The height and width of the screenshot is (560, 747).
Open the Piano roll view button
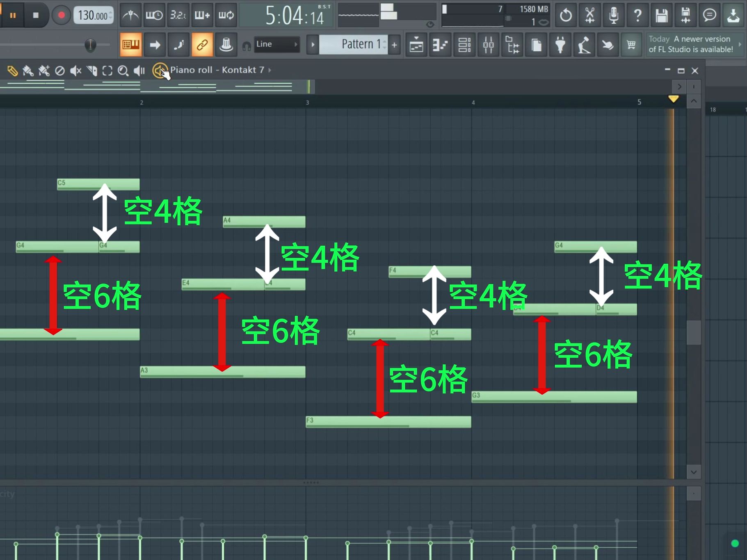point(440,44)
